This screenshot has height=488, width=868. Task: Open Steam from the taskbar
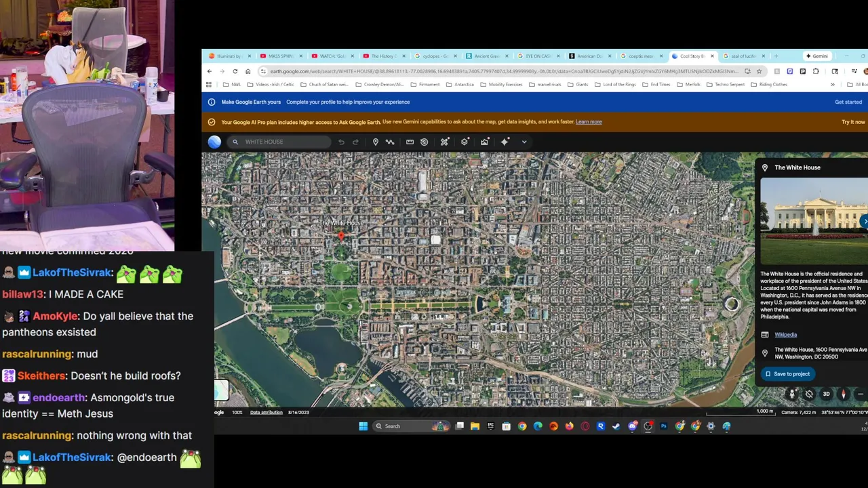click(x=616, y=426)
